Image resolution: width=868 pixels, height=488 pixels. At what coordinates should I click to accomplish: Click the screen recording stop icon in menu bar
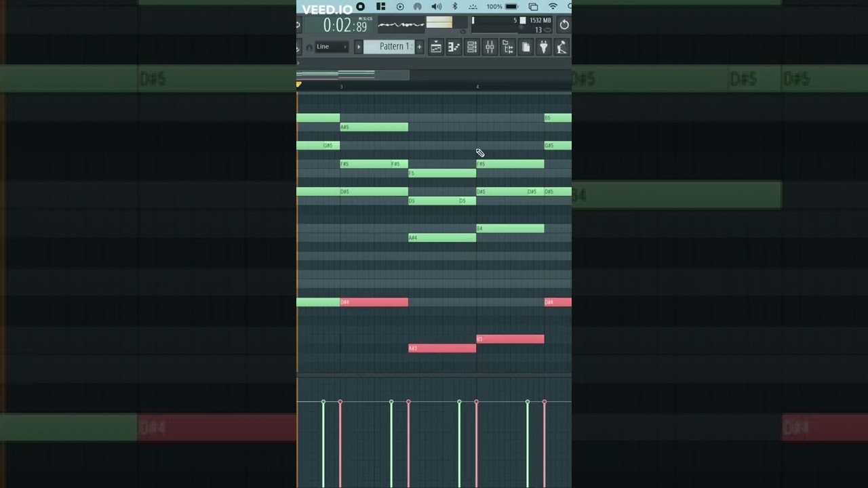[360, 7]
